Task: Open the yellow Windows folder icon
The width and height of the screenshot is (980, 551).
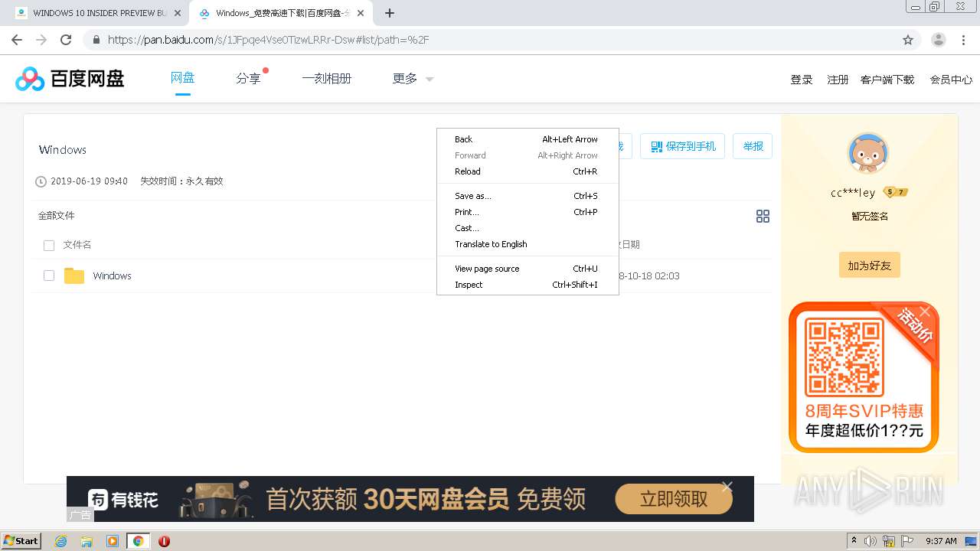Action: click(74, 275)
